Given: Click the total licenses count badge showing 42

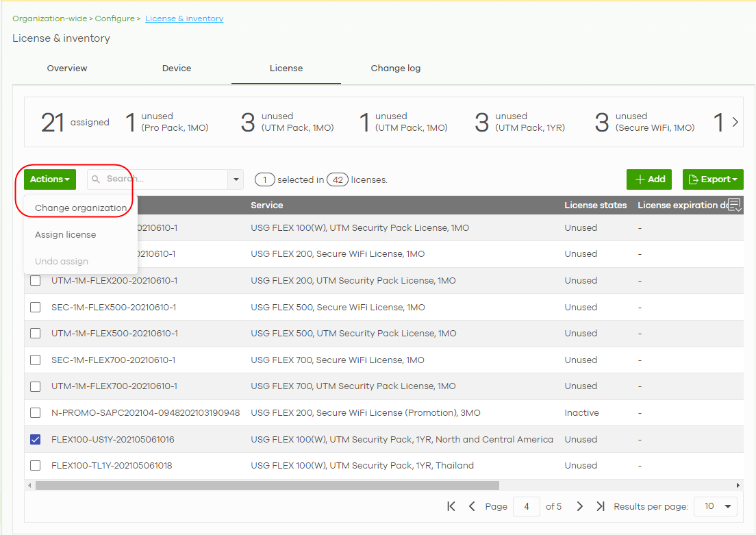Looking at the screenshot, I should (338, 179).
